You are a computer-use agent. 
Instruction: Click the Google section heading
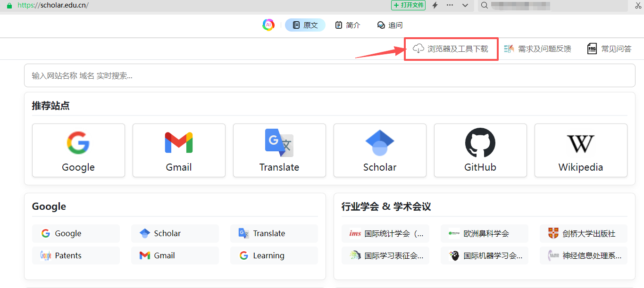tap(49, 206)
